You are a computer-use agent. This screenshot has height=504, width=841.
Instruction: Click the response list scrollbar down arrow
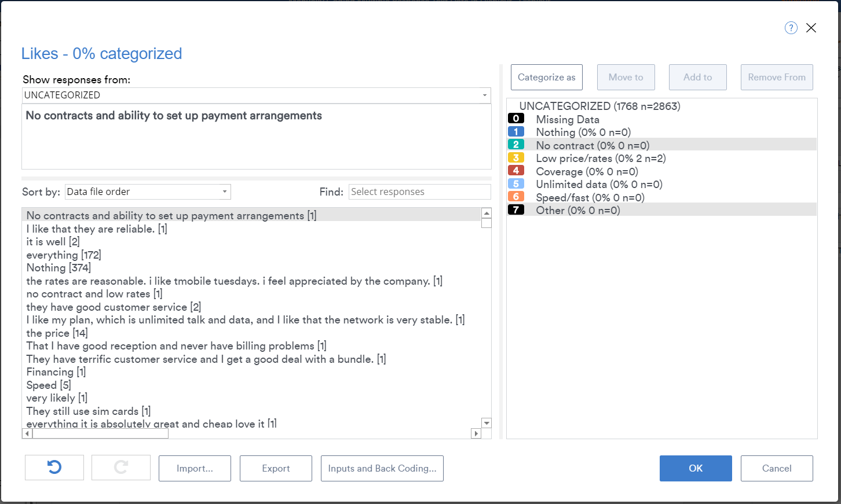[487, 422]
